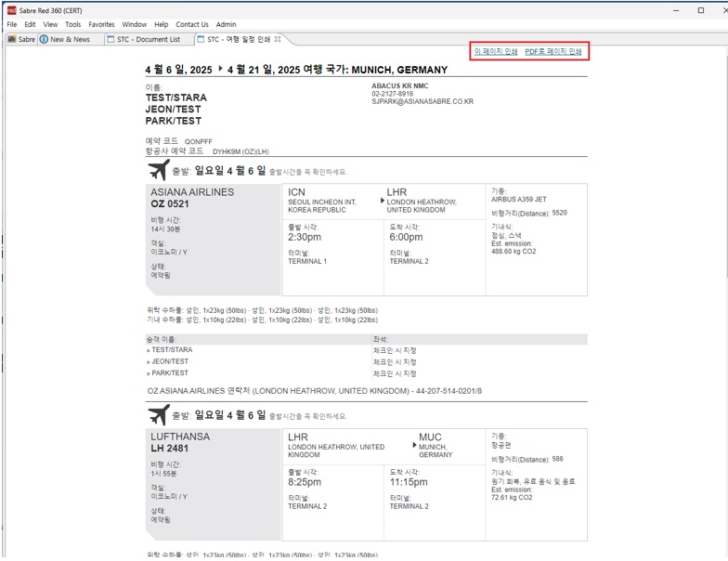Select the STC 여행 일정 인쇄 tab
This screenshot has height=561, width=728.
(238, 39)
